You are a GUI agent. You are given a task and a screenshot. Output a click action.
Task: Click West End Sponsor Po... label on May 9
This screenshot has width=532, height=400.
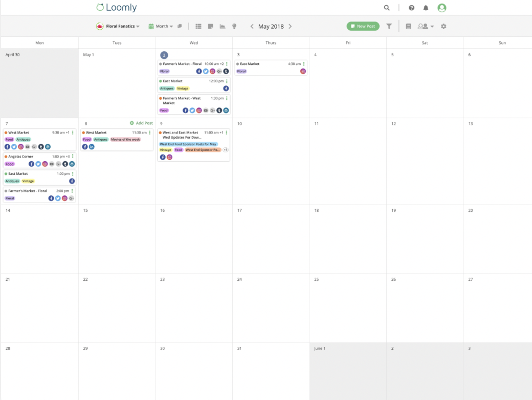tap(203, 150)
